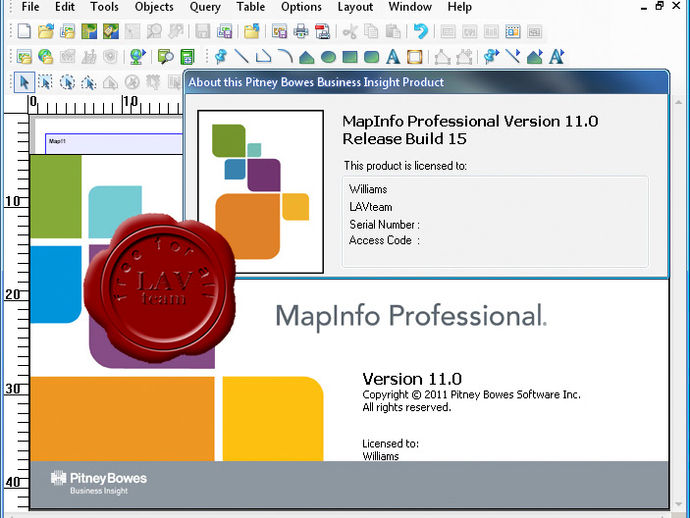Activate the Marquee Select tool
The image size is (690, 518).
coord(45,82)
